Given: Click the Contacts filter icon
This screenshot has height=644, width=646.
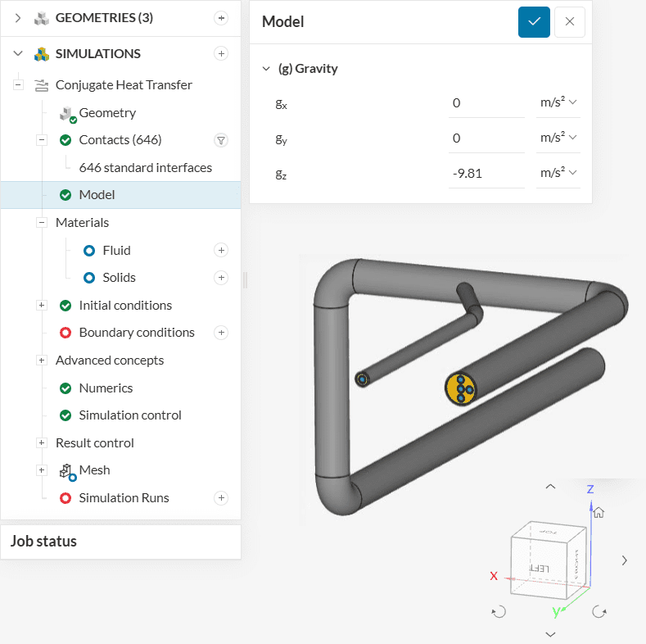Looking at the screenshot, I should 220,140.
